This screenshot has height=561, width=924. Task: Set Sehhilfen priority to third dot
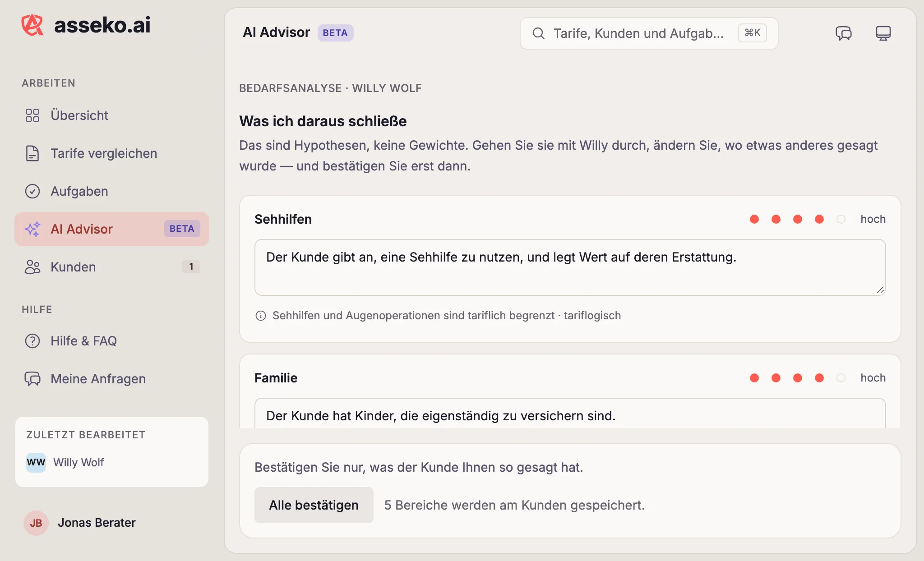pyautogui.click(x=798, y=219)
